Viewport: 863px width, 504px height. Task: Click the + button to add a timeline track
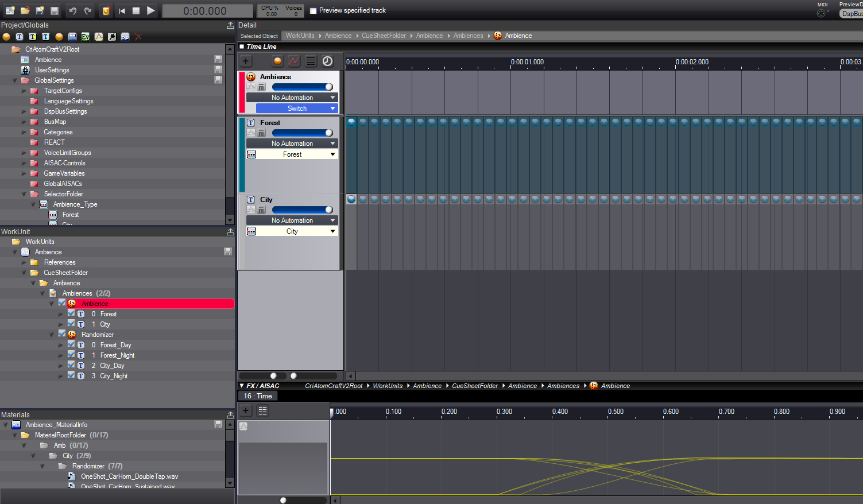coord(246,61)
